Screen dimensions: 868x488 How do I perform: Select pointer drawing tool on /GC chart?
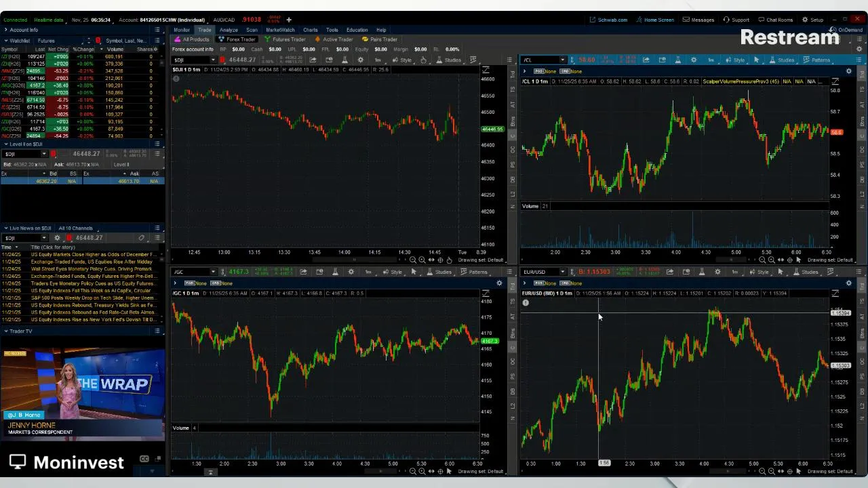pos(414,272)
